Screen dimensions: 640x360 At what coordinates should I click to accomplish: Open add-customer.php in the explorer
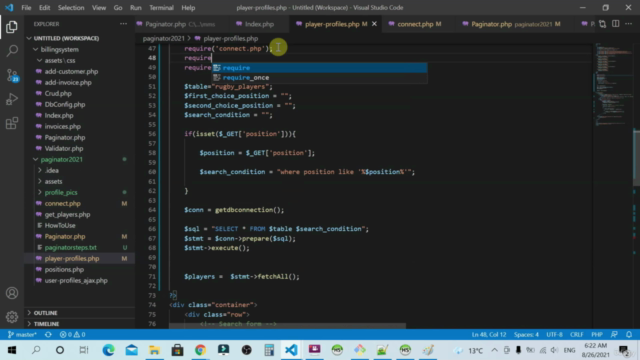[x=71, y=71]
